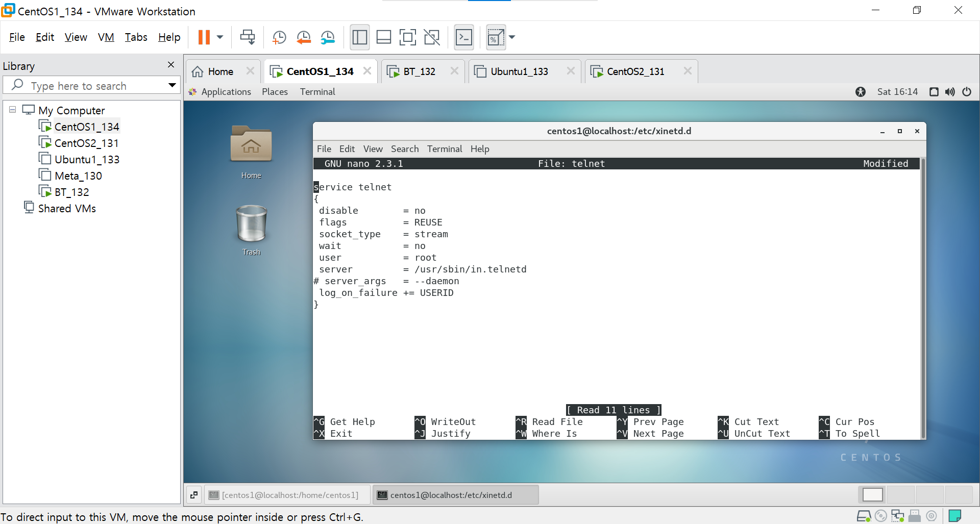
Task: Open the terminal window File menu
Action: [324, 149]
